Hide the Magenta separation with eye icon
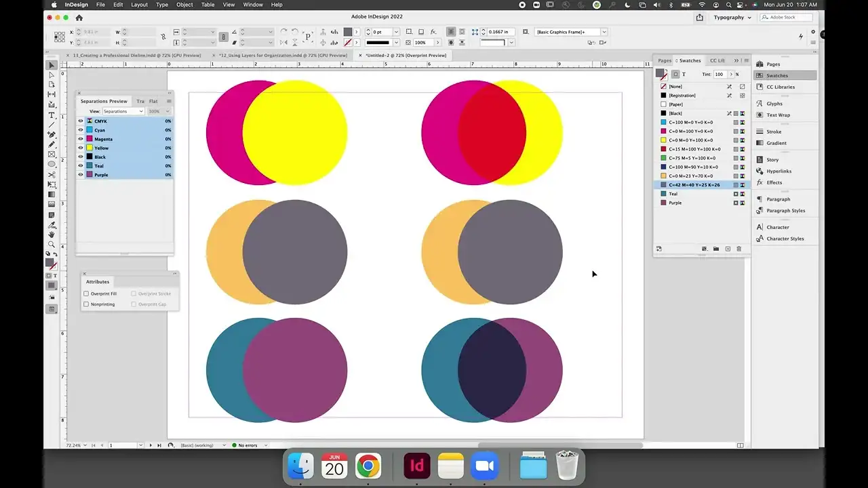Image resolution: width=868 pixels, height=488 pixels. click(x=81, y=139)
